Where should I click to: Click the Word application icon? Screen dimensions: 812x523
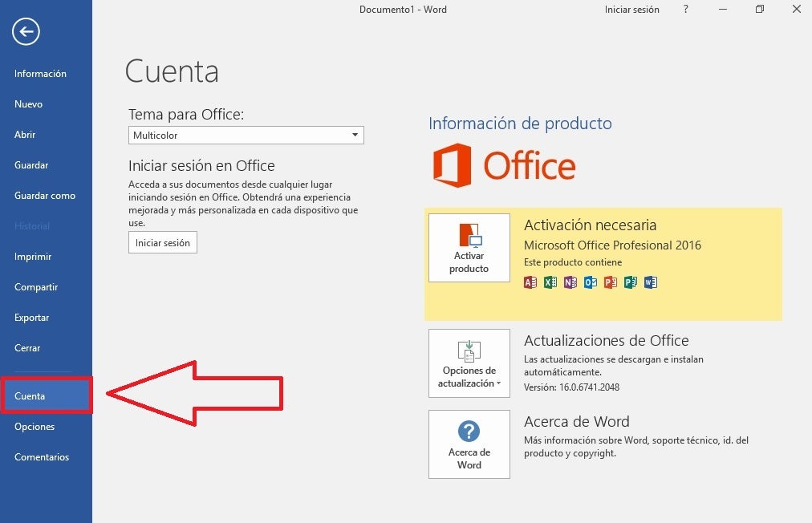[x=650, y=282]
